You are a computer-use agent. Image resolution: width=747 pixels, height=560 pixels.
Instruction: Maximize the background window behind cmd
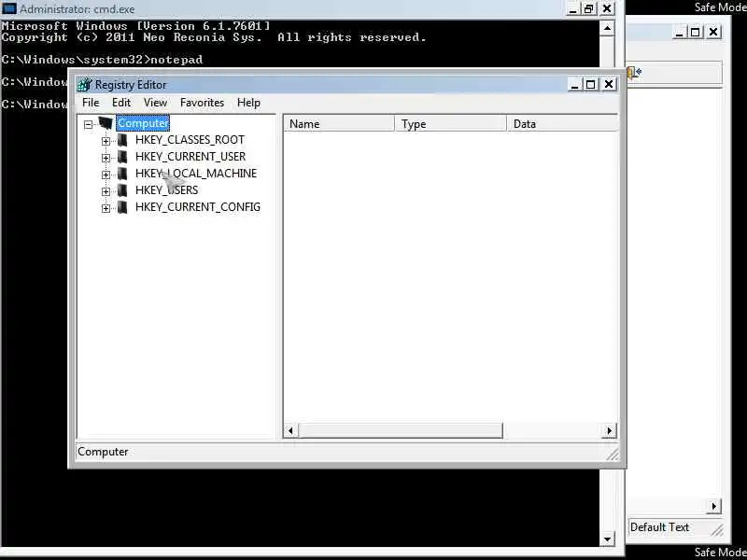tap(695, 33)
